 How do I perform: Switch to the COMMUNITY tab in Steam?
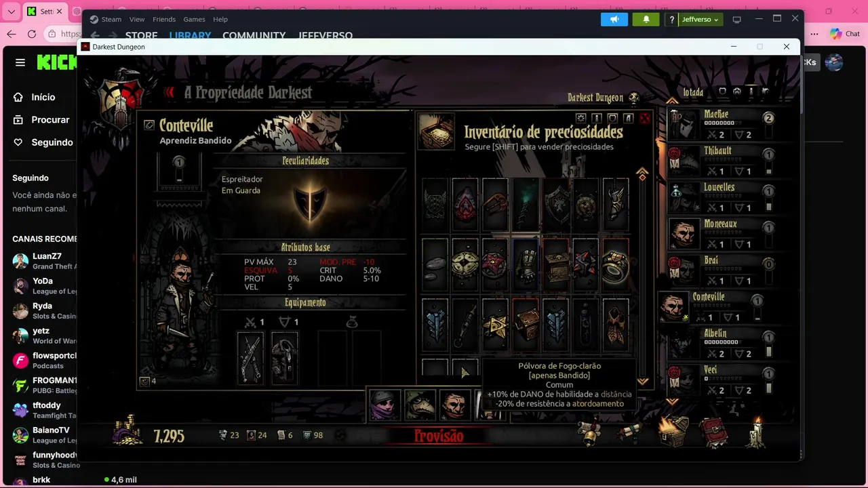coord(254,35)
